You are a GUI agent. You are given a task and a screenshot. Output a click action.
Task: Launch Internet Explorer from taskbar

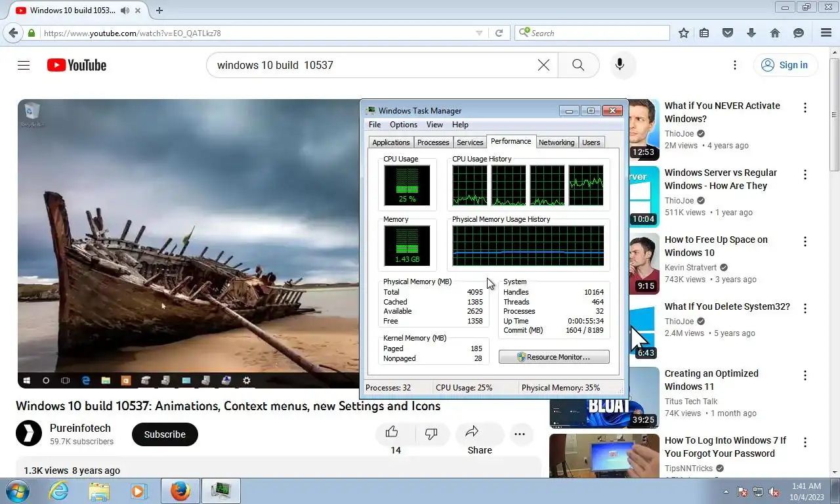point(59,491)
